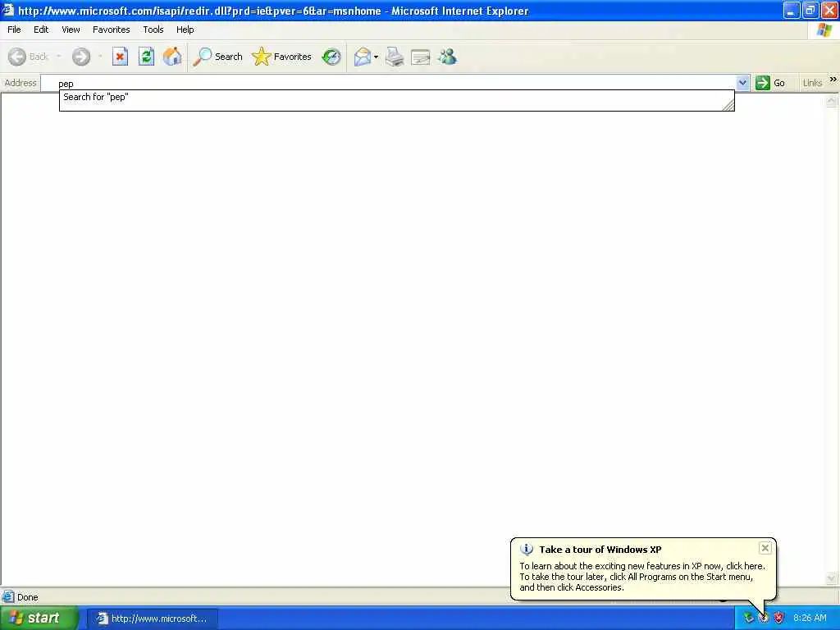This screenshot has height=630, width=840.
Task: Open the Messenger people icon
Action: pyautogui.click(x=447, y=57)
